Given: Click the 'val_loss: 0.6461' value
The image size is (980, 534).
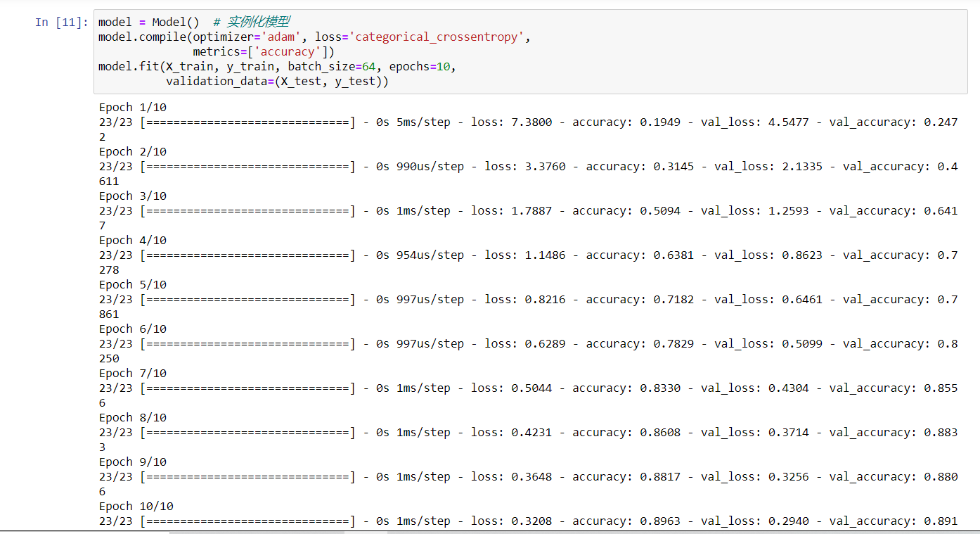Looking at the screenshot, I should (768, 300).
